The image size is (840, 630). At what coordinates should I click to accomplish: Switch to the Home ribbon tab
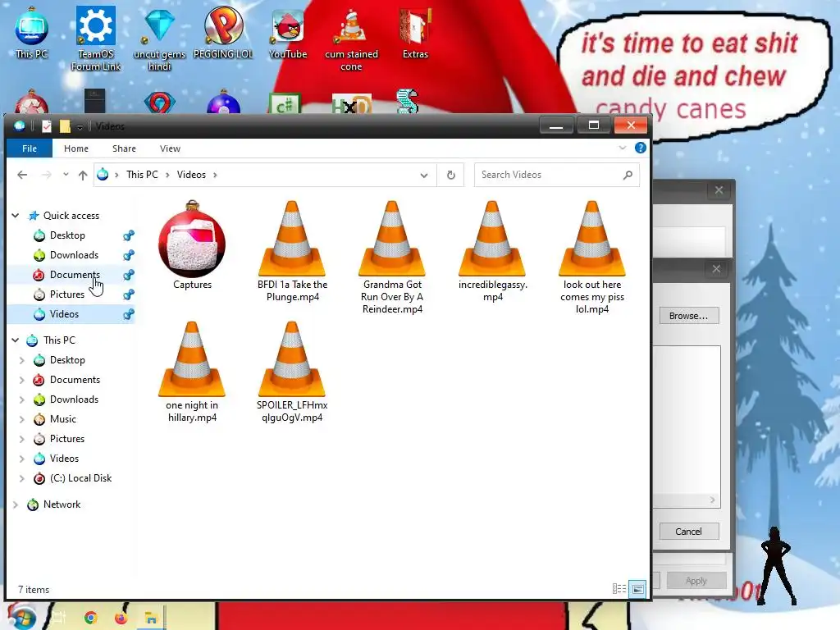click(x=76, y=148)
